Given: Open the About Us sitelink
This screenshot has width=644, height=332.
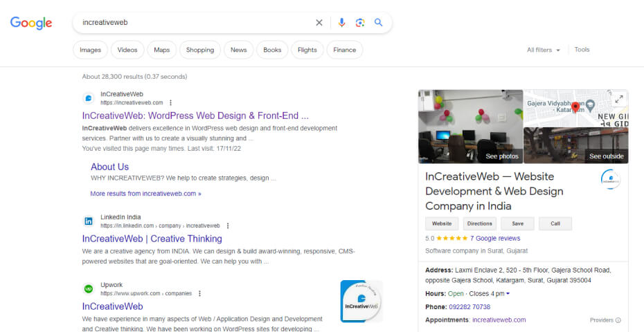Looking at the screenshot, I should [109, 167].
